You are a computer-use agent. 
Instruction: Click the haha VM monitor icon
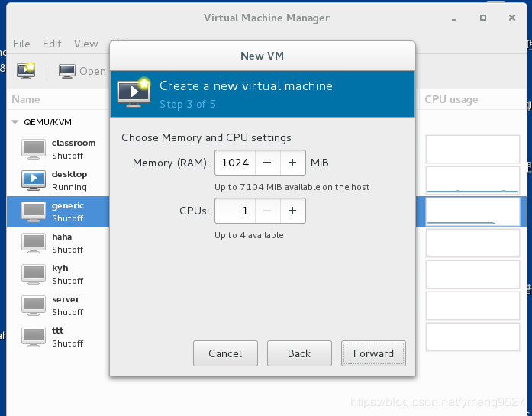[x=34, y=243]
